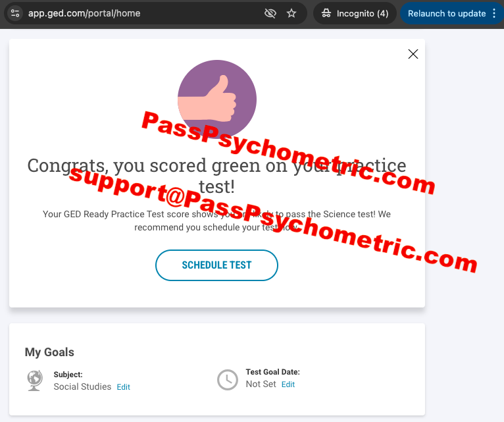This screenshot has height=422, width=504.
Task: Open the Incognito (4) profile chip
Action: tap(355, 13)
